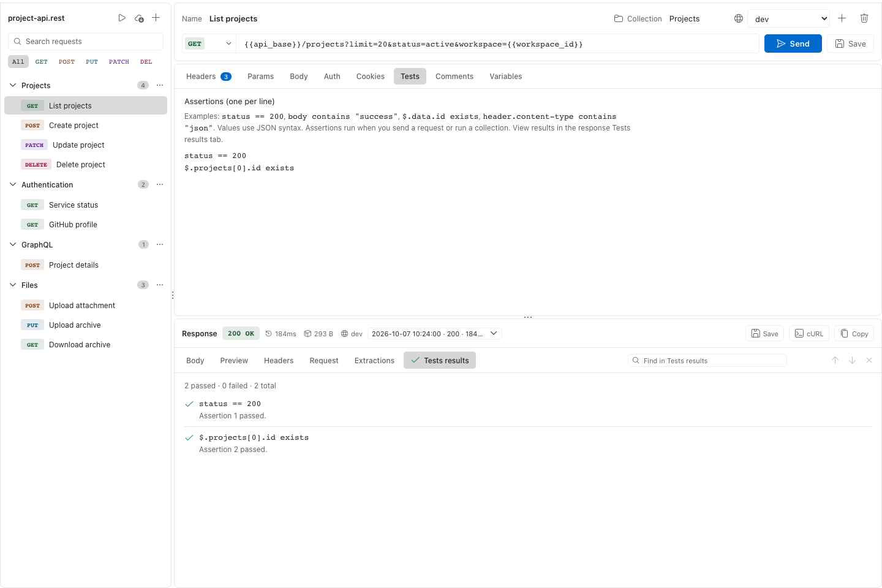
Task: Click the cloud sync icon in sidebar header
Action: pos(139,18)
